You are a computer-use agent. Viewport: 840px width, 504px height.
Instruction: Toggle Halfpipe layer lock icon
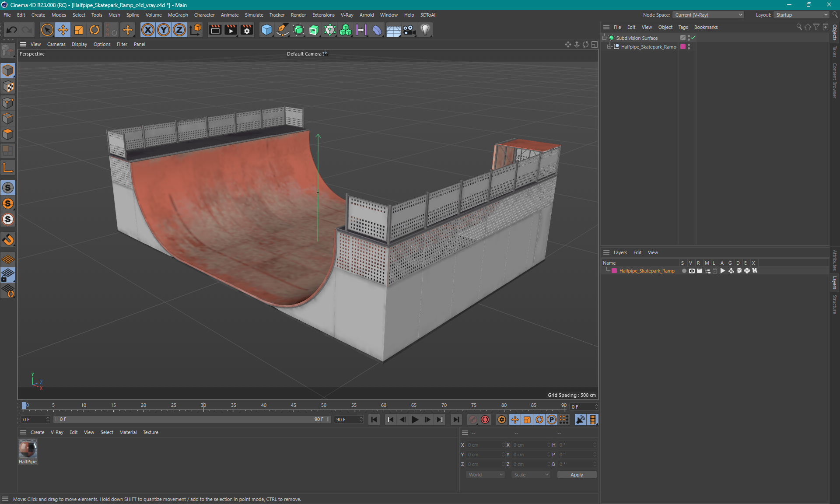[x=715, y=271]
